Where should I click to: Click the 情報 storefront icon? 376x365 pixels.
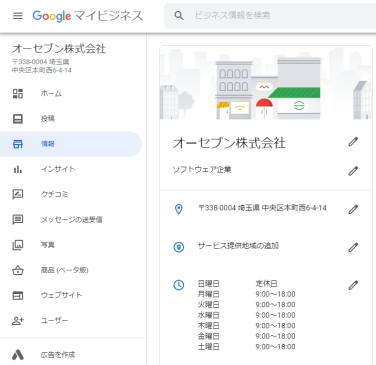18,144
